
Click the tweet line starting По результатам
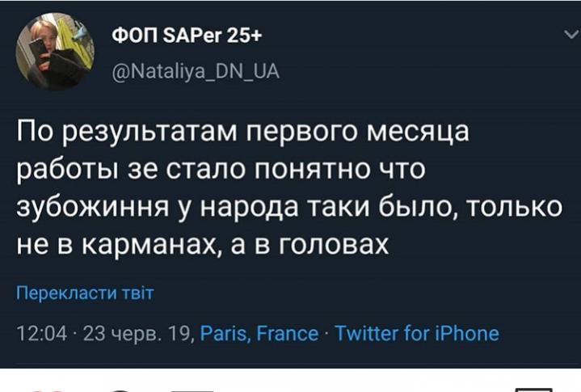(242, 131)
